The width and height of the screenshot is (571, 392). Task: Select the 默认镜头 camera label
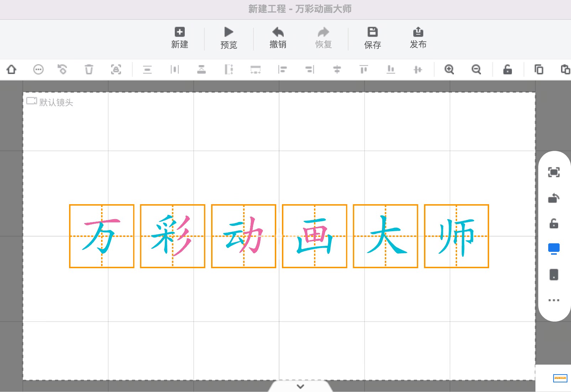50,102
